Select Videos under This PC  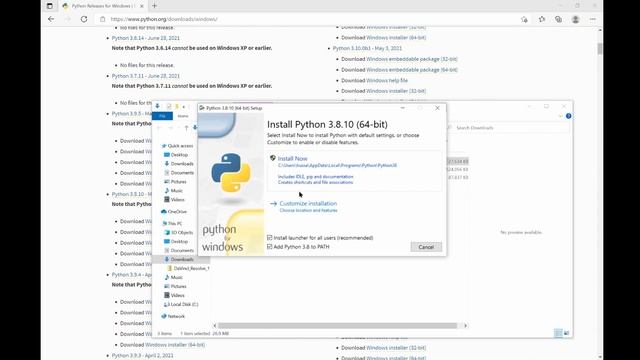pos(174,295)
